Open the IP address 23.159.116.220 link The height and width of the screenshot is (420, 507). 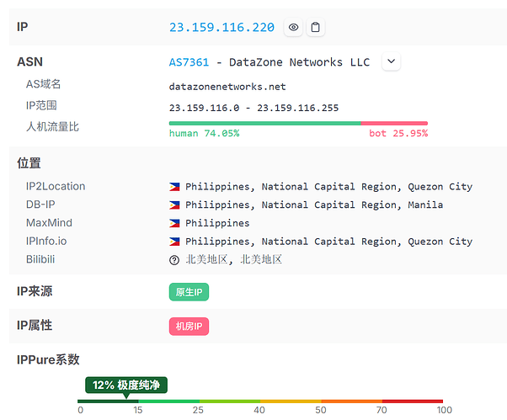tap(221, 28)
